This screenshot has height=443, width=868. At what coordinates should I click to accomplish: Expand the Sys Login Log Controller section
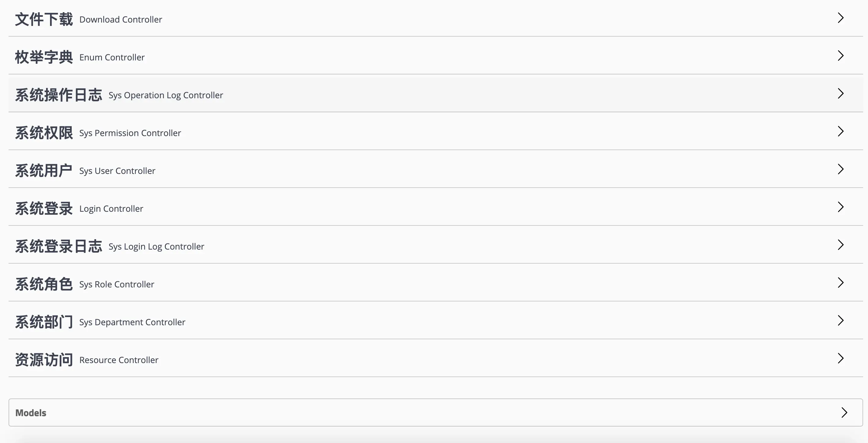840,245
